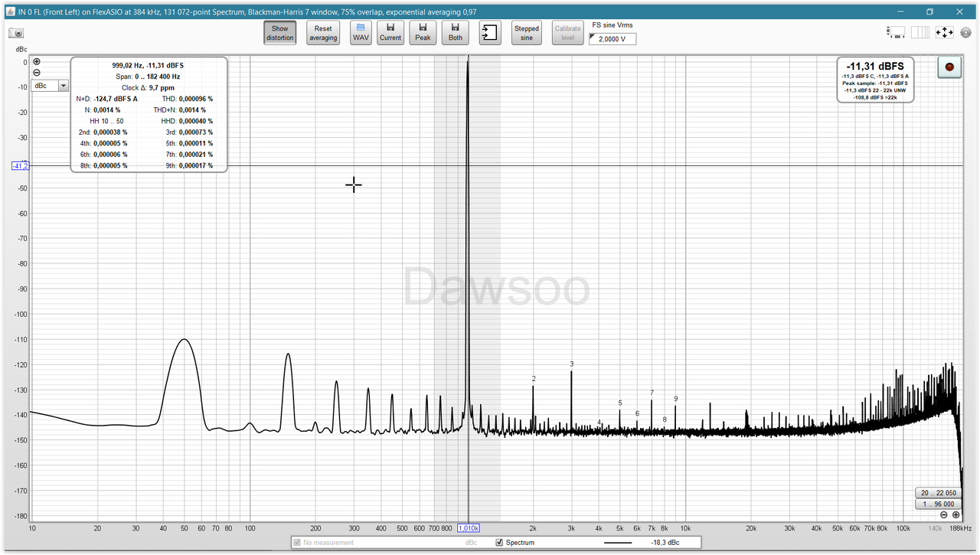This screenshot has height=555, width=980.
Task: Click the harmonic 3 marker on graph
Action: [571, 364]
